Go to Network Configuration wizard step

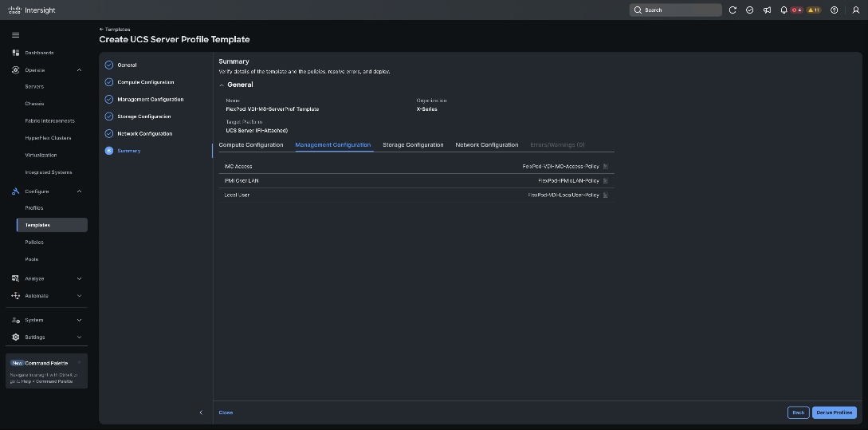pyautogui.click(x=144, y=133)
